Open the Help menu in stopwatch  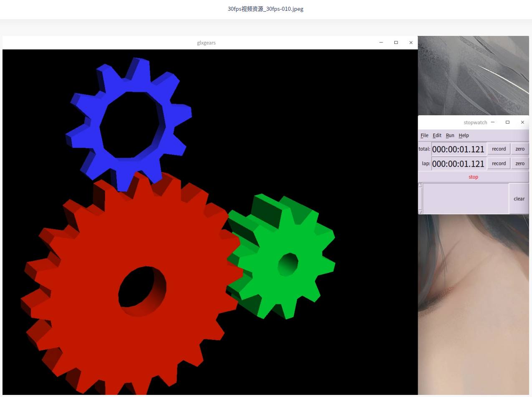[464, 135]
